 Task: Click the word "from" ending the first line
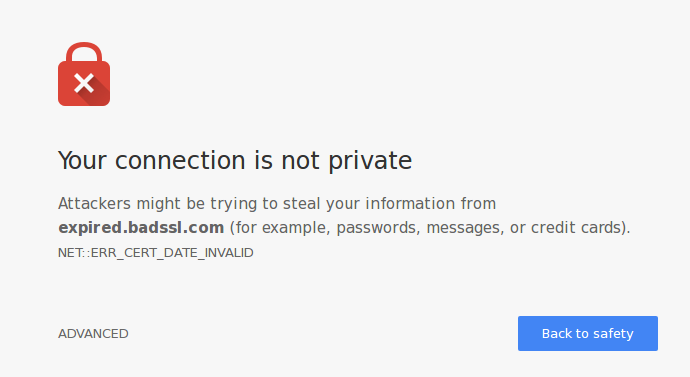pyautogui.click(x=478, y=204)
